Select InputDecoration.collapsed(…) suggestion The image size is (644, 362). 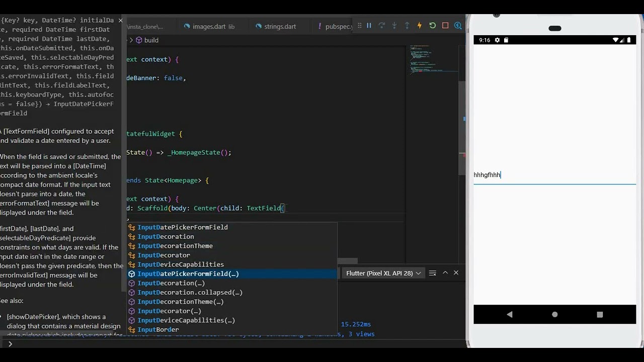pyautogui.click(x=232, y=292)
